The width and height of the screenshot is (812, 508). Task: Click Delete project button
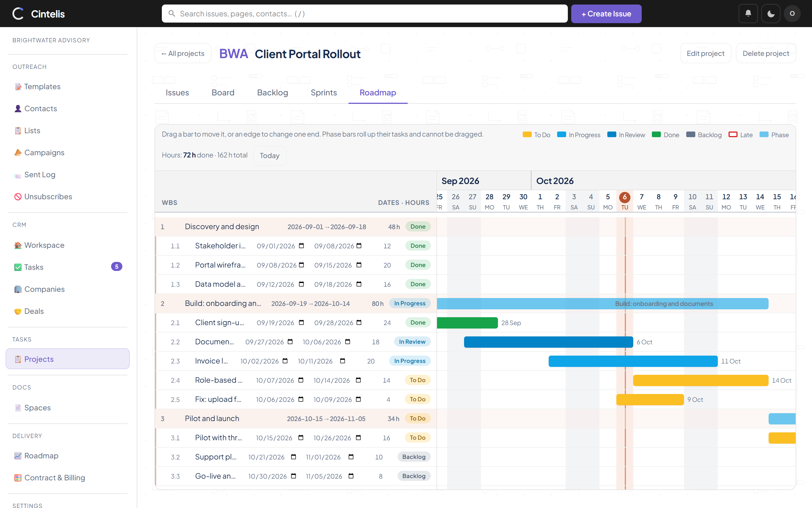click(766, 53)
